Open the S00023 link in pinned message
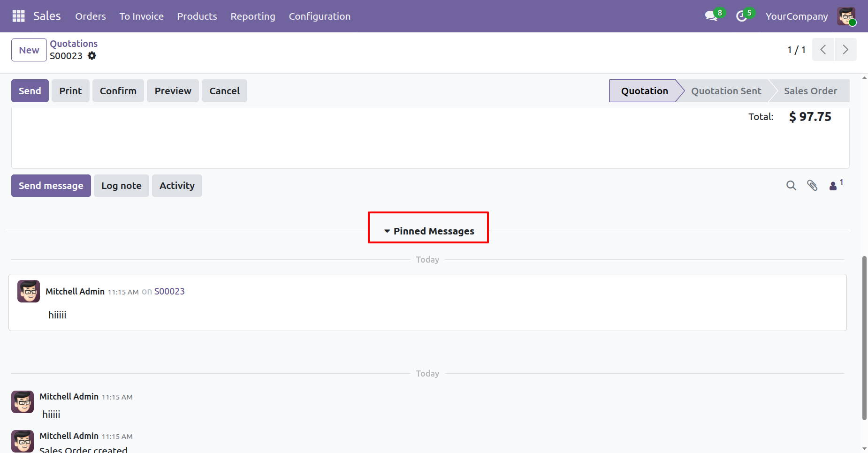868x453 pixels. (x=169, y=292)
